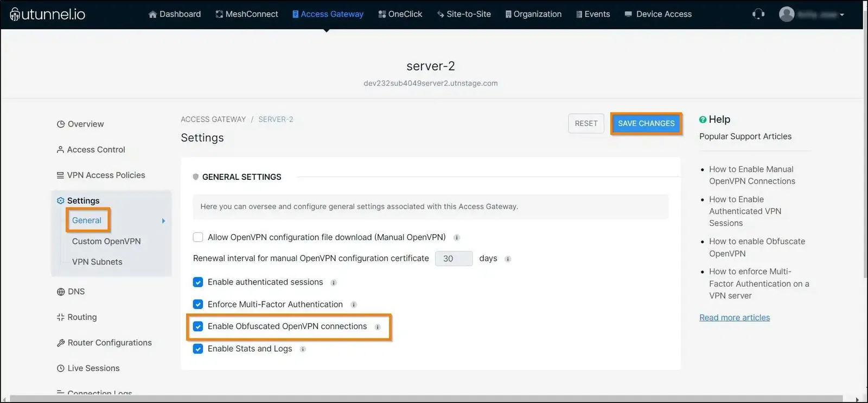Viewport: 868px width, 403px height.
Task: Open DNS in the sidebar
Action: point(71,292)
